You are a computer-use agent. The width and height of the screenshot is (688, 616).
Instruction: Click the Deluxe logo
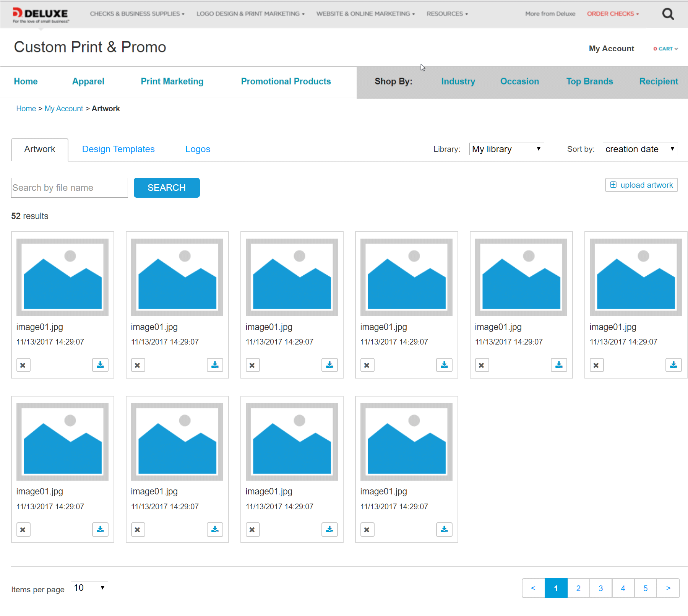tap(41, 15)
